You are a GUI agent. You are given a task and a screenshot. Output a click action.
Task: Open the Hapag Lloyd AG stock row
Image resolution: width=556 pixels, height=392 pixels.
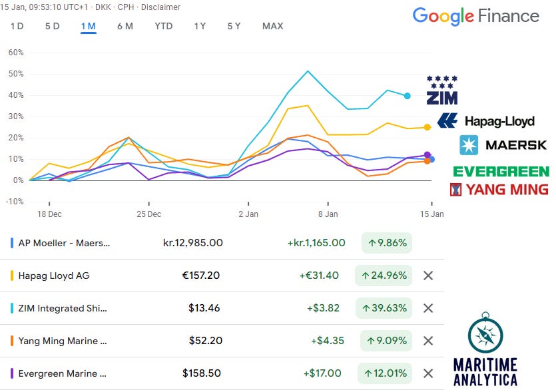[222, 276]
